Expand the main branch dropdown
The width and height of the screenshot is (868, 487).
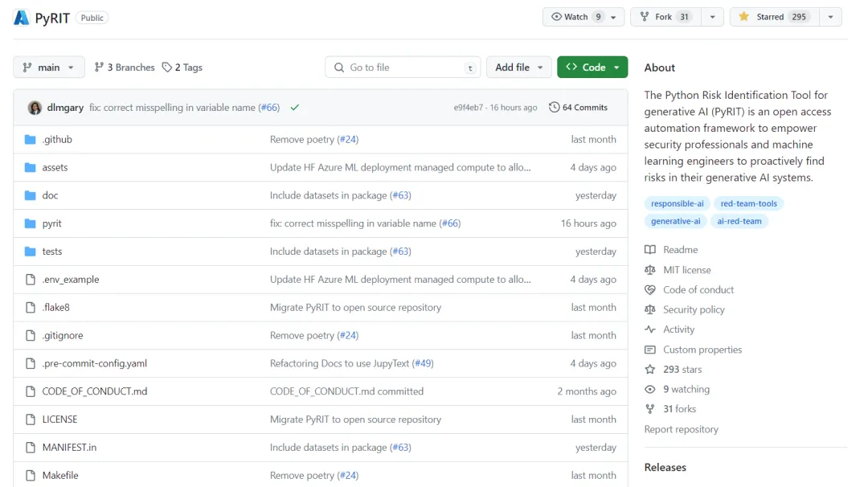coord(49,68)
